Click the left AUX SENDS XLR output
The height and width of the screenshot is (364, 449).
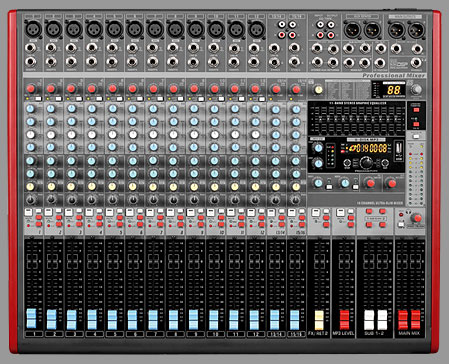tap(352, 30)
